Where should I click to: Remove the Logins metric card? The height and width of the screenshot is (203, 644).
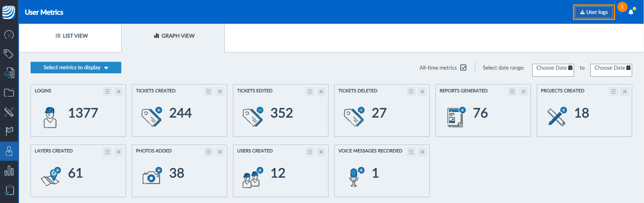pyautogui.click(x=119, y=91)
